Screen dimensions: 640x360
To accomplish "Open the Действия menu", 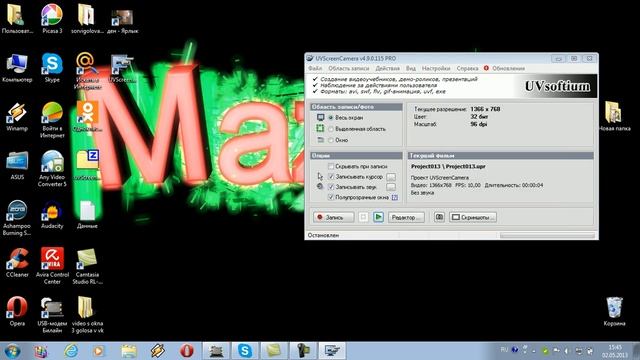I will click(x=387, y=68).
